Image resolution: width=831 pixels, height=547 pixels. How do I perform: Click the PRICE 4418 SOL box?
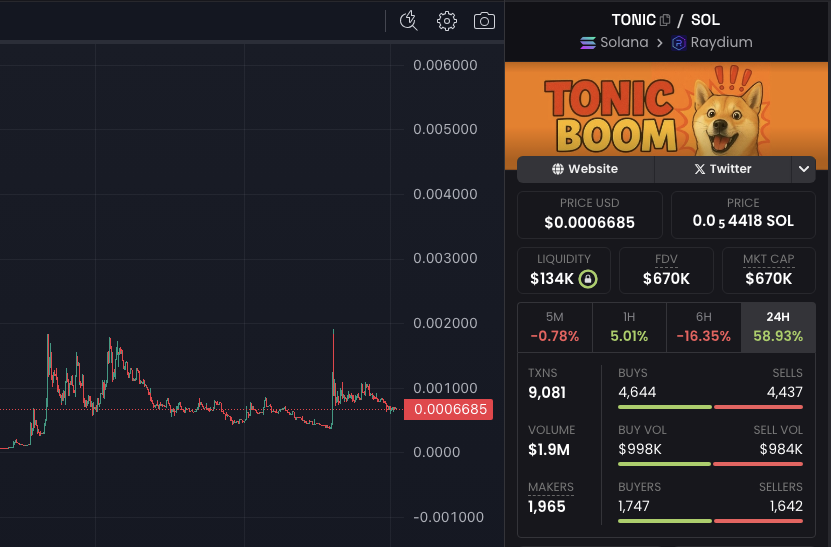(743, 215)
